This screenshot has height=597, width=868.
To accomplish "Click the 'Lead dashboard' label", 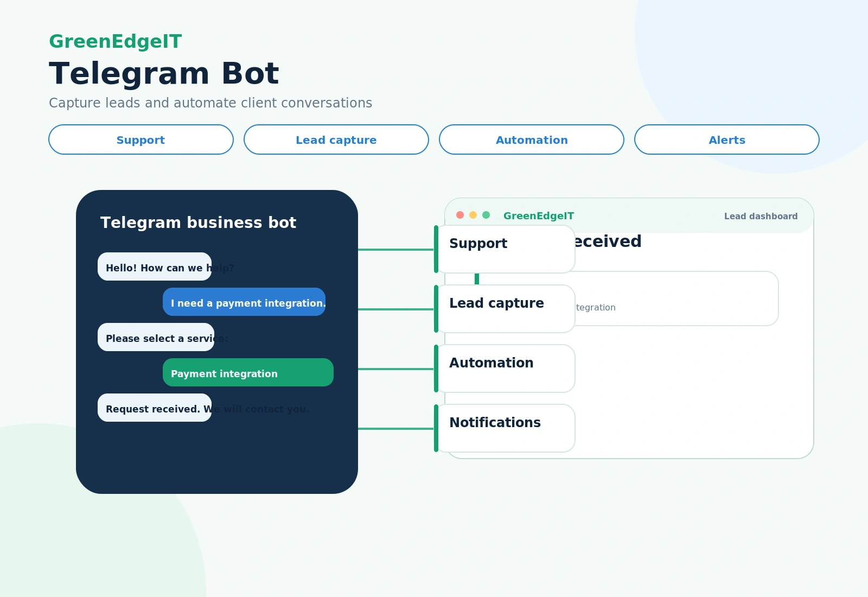I will coord(761,216).
